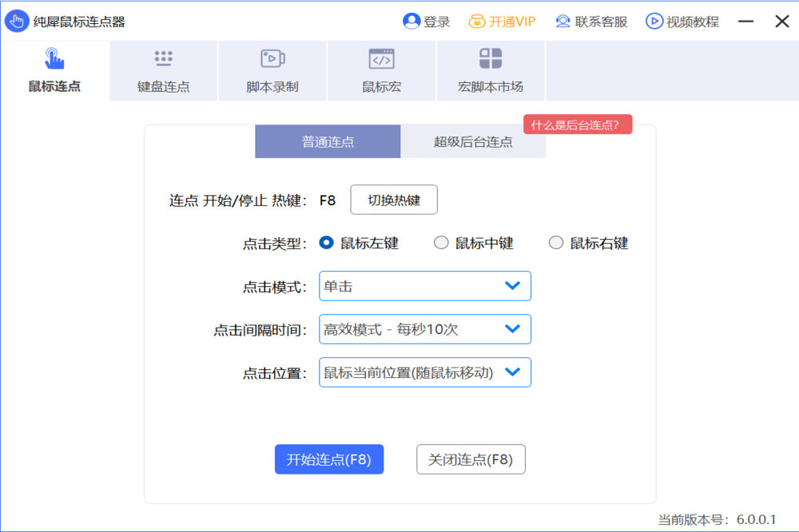Switch to the 普通连点 tab
The height and width of the screenshot is (532, 799).
328,142
